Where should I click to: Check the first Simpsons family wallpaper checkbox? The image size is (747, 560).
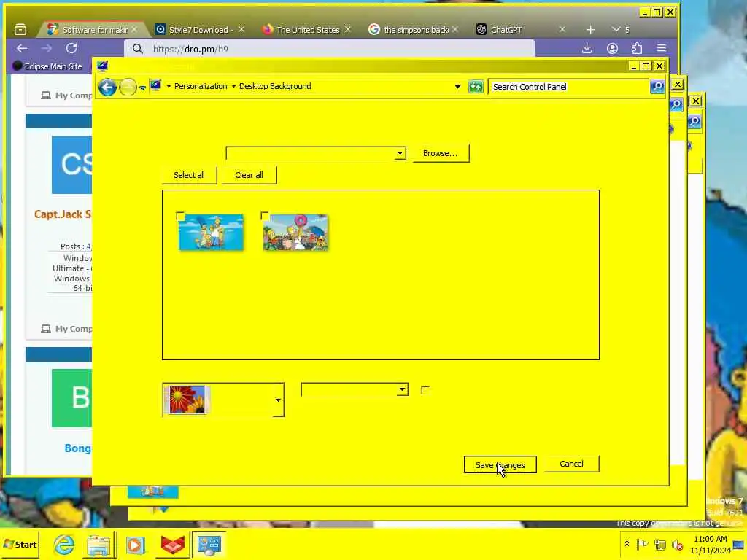(180, 217)
